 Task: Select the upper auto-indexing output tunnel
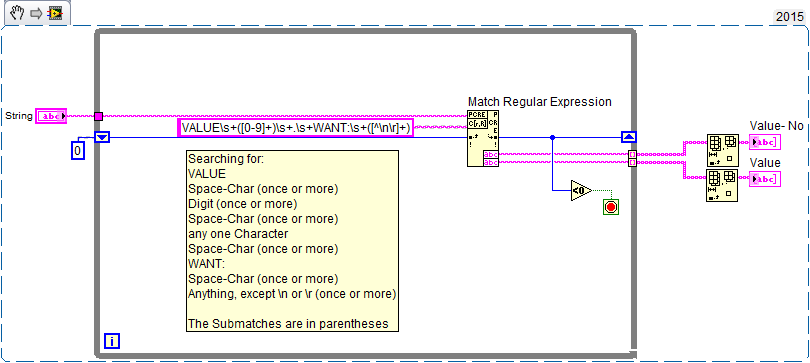click(x=632, y=154)
